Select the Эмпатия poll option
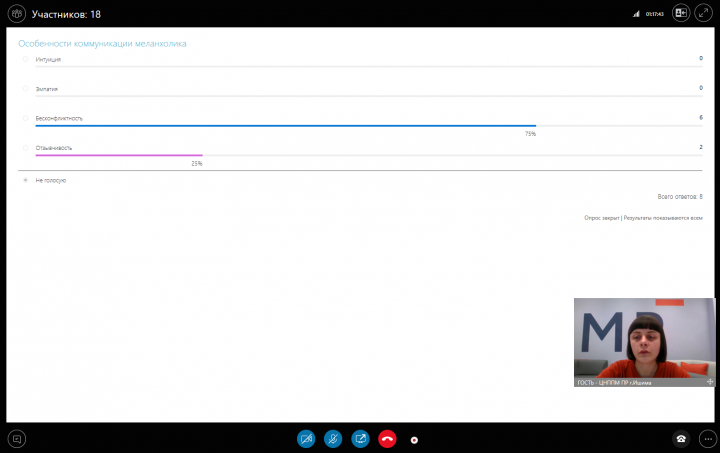The width and height of the screenshot is (720, 453). click(26, 88)
